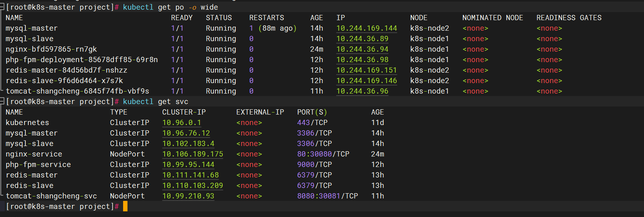Open cluster IP link 10.110.103.209
Viewport: 644px width, 217px height.
[x=192, y=186]
